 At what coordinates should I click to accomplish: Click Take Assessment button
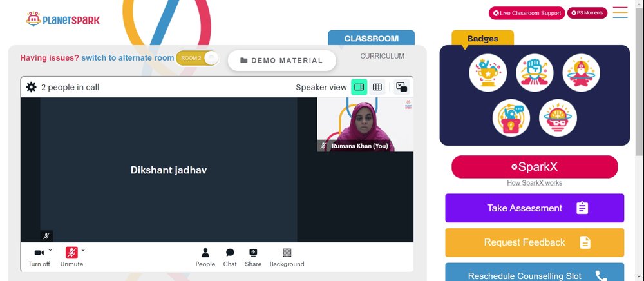[x=535, y=208]
